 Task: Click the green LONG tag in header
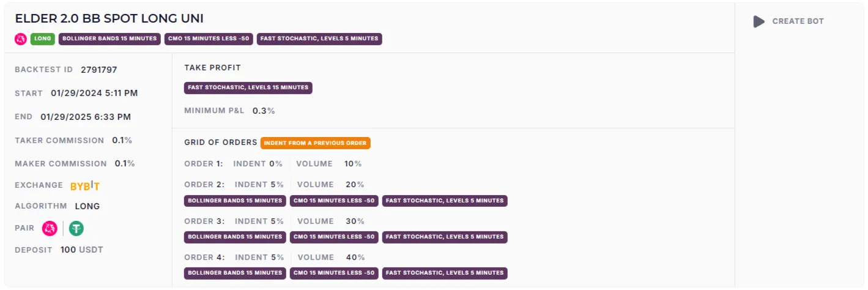point(43,39)
